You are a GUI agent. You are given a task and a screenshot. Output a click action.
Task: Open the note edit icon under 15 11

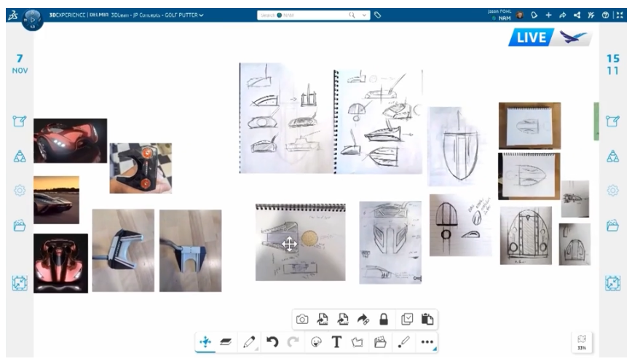tap(612, 121)
